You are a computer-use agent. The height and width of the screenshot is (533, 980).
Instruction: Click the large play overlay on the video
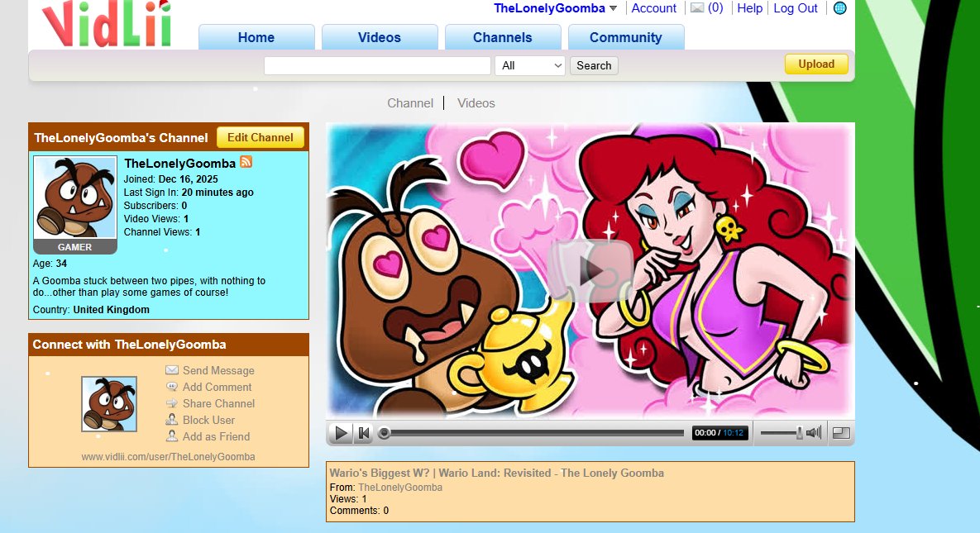click(x=590, y=270)
